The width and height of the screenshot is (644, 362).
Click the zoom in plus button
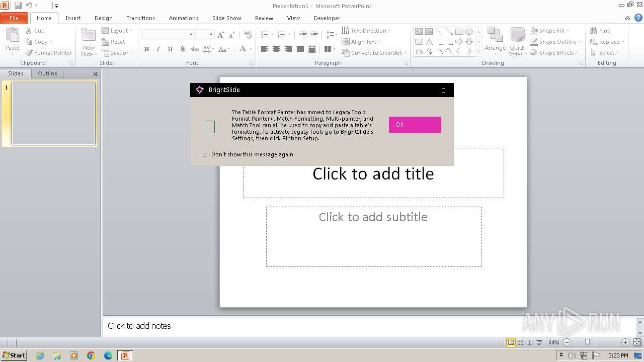point(625,342)
